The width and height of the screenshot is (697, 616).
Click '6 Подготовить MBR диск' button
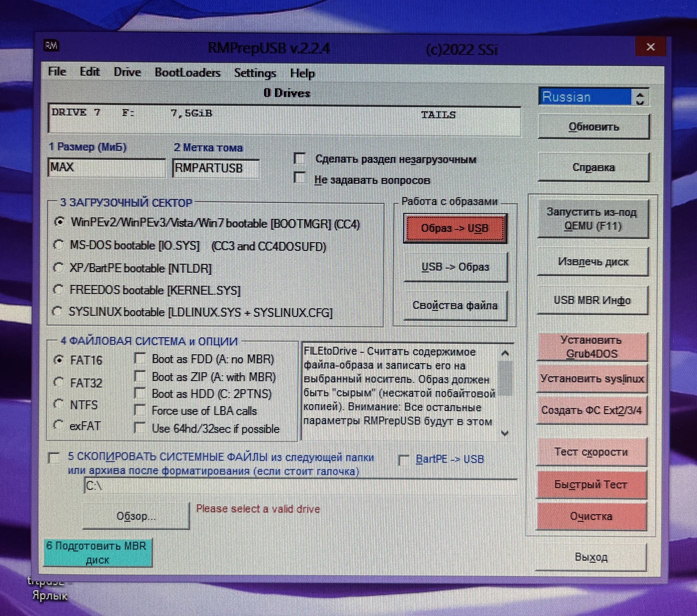click(x=98, y=552)
